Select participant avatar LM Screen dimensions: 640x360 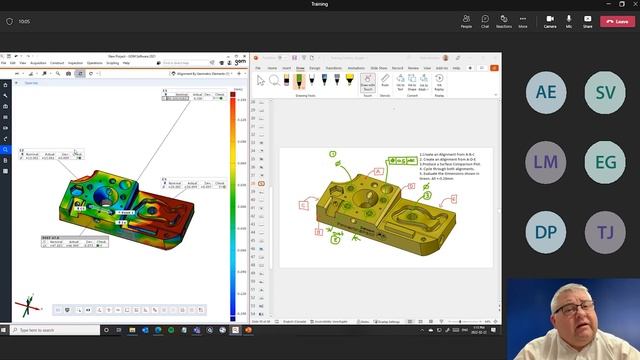point(546,162)
